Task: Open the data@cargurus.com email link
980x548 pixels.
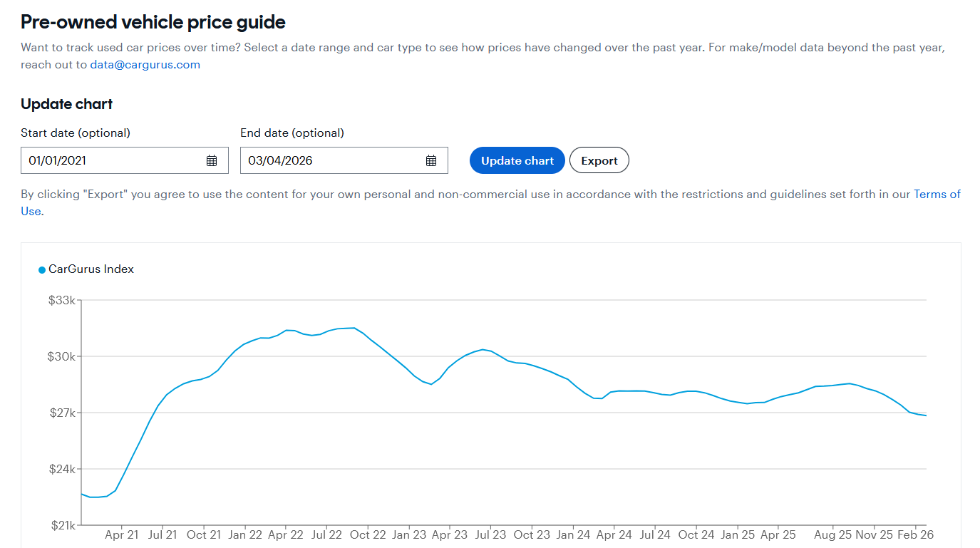Action: pyautogui.click(x=145, y=65)
